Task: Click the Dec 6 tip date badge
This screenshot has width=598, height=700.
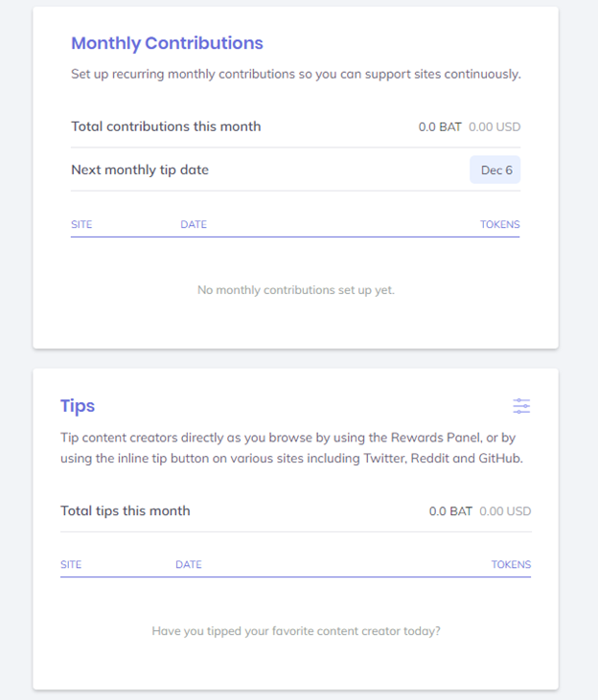Action: pyautogui.click(x=495, y=169)
